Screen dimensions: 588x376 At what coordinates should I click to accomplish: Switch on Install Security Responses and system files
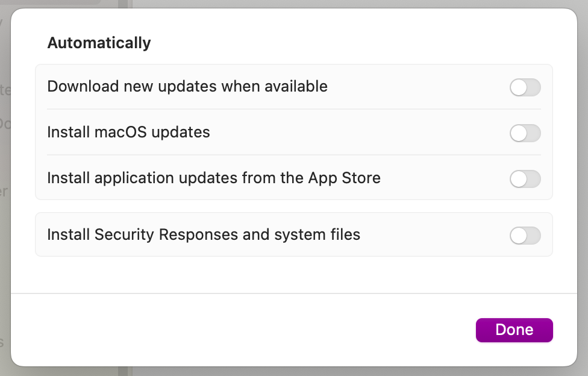pyautogui.click(x=525, y=236)
